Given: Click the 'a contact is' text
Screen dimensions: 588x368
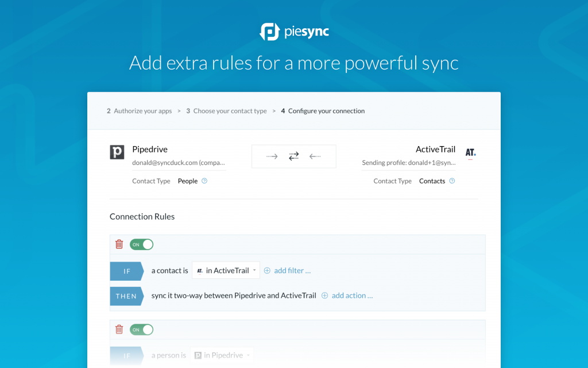Looking at the screenshot, I should (x=169, y=271).
